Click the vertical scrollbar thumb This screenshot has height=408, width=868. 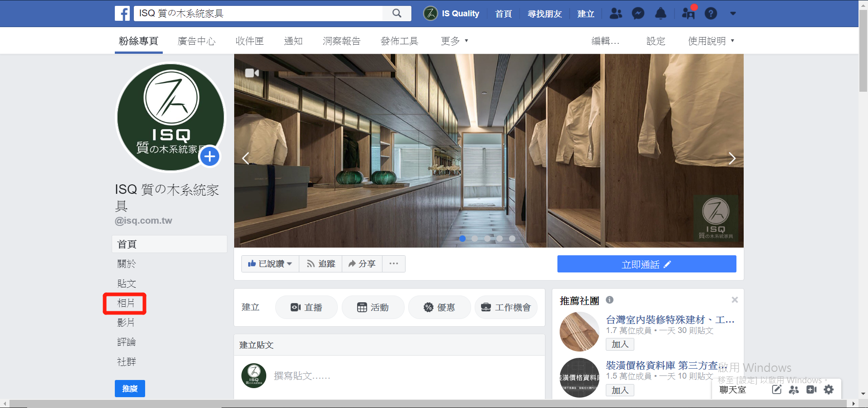point(863,51)
